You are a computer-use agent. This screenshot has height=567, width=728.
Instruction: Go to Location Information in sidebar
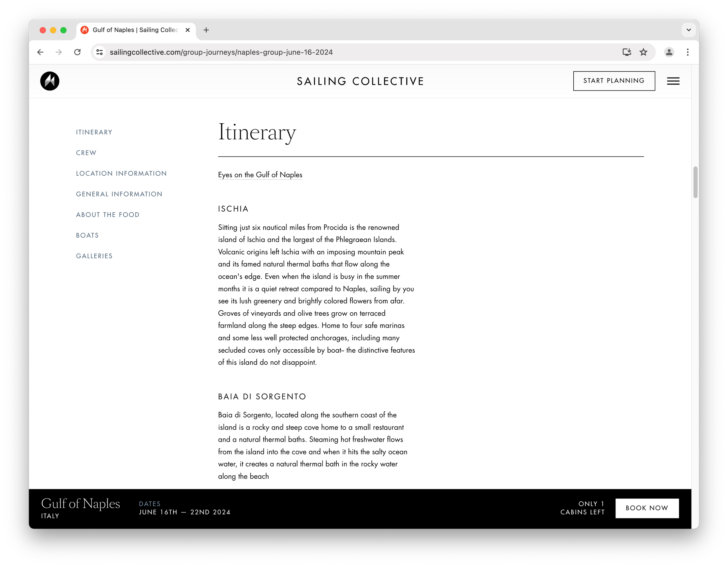(121, 174)
